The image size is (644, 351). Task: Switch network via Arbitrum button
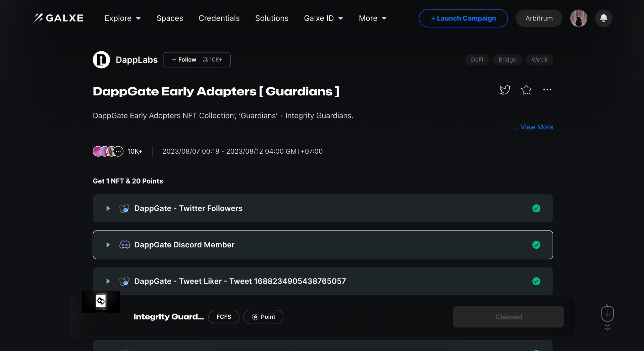pos(539,18)
